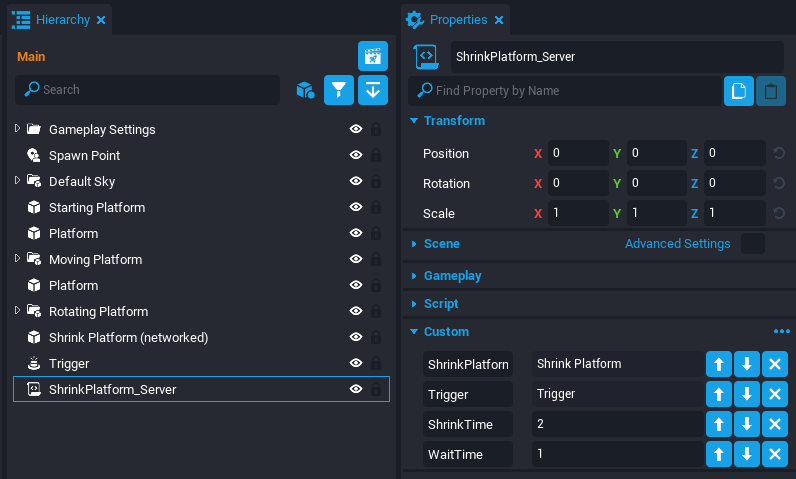
Task: Open the Custom section three-dot menu
Action: [781, 331]
